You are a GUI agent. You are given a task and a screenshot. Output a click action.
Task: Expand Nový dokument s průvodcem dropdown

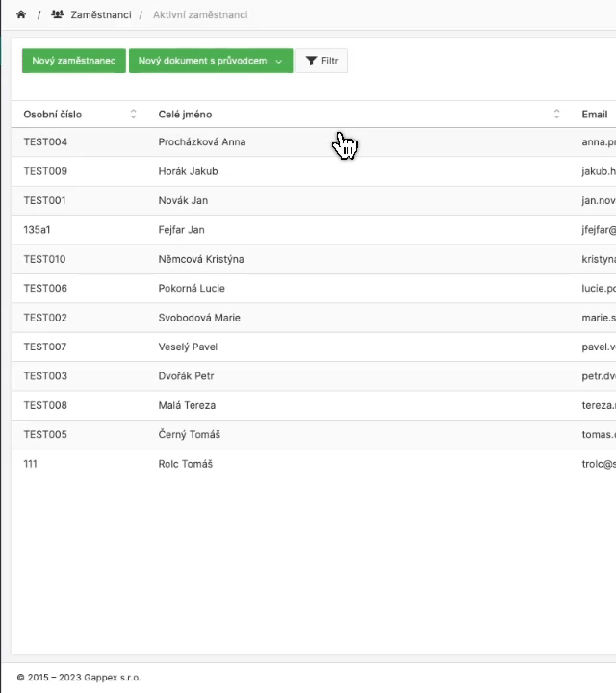(279, 61)
